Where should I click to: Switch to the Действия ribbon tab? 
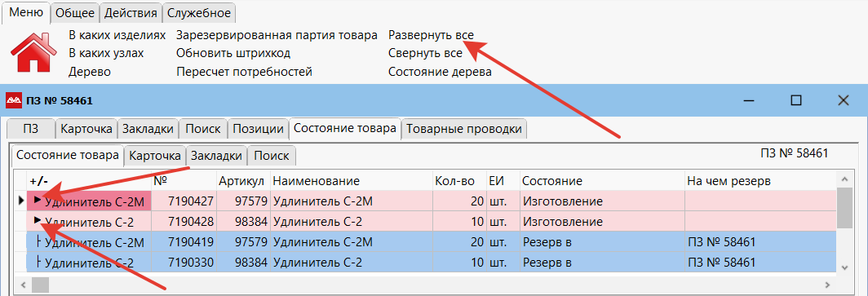tap(131, 13)
